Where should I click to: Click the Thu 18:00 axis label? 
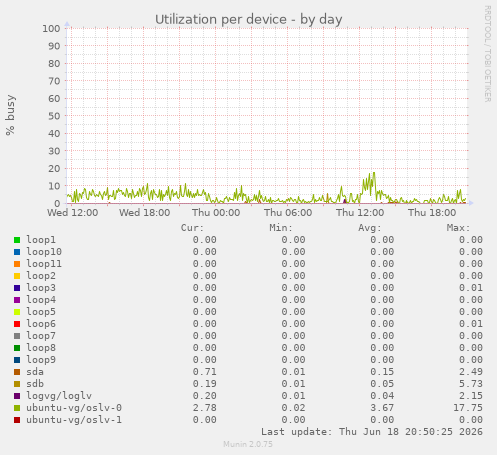[432, 212]
